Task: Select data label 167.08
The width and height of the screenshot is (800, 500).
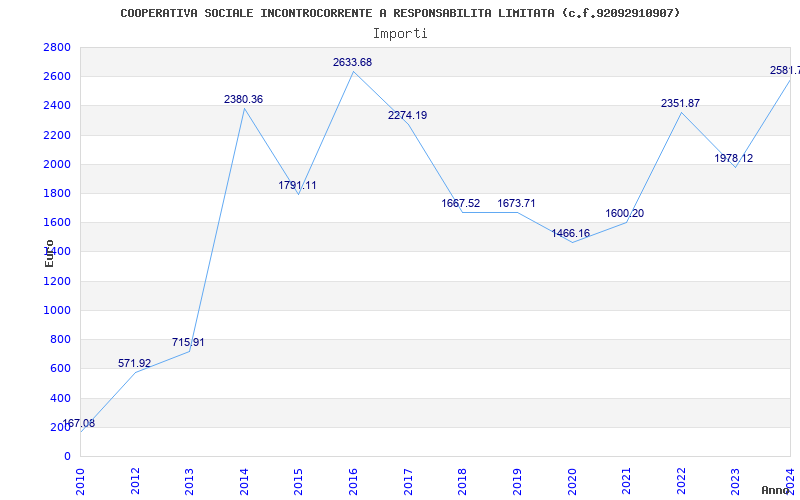Action: point(79,423)
